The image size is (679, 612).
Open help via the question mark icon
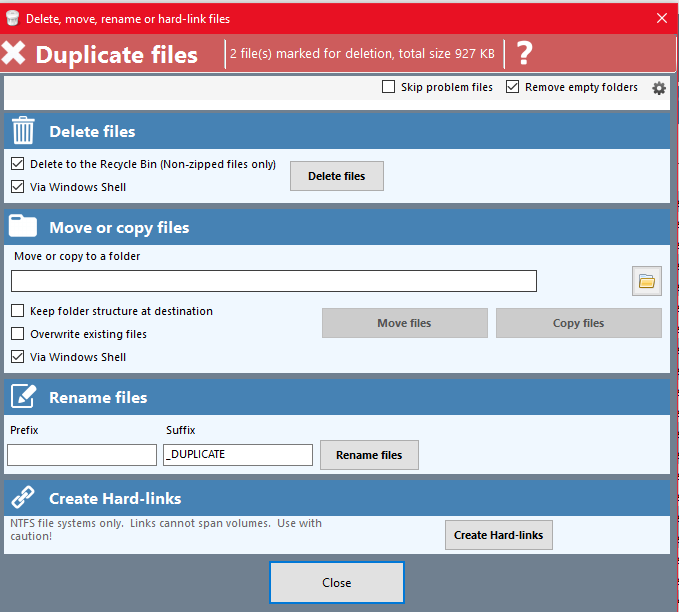click(524, 53)
